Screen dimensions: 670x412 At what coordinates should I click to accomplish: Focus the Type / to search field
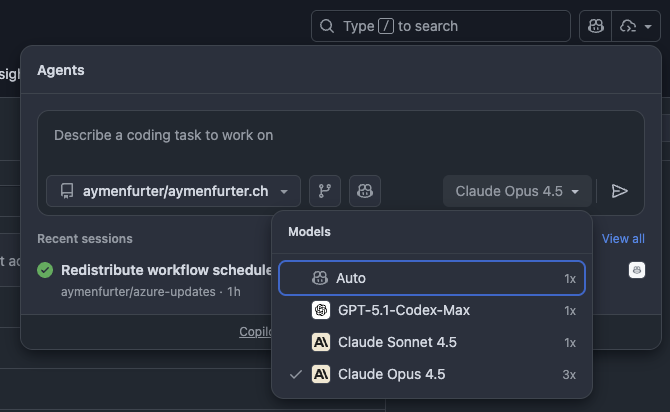441,26
